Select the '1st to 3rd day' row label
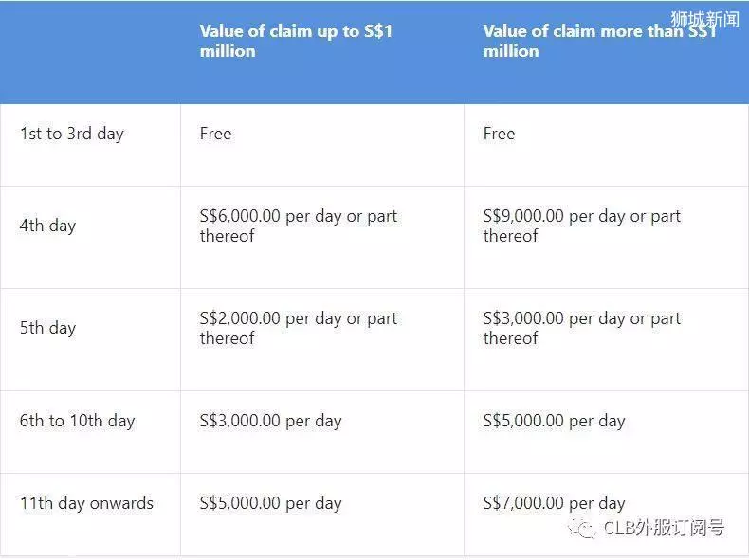Viewport: 749px width, 560px height. (x=72, y=134)
